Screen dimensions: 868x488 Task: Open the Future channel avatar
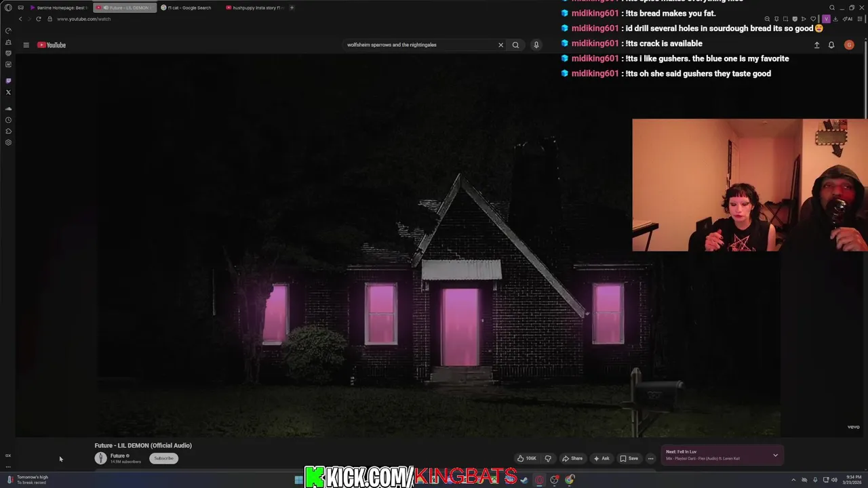click(x=100, y=458)
